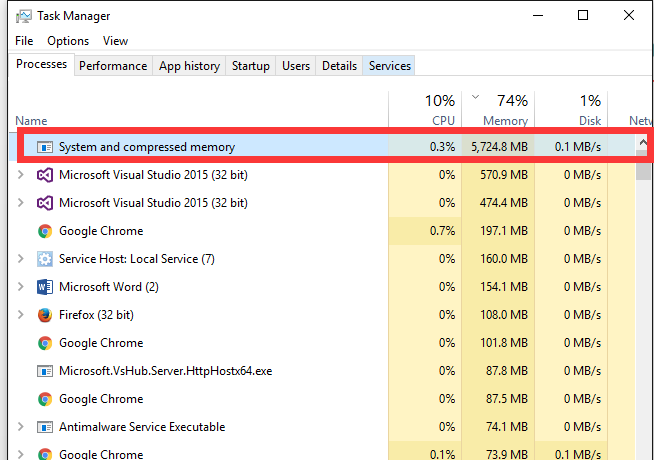
Task: Switch to the Details tab
Action: (x=340, y=66)
